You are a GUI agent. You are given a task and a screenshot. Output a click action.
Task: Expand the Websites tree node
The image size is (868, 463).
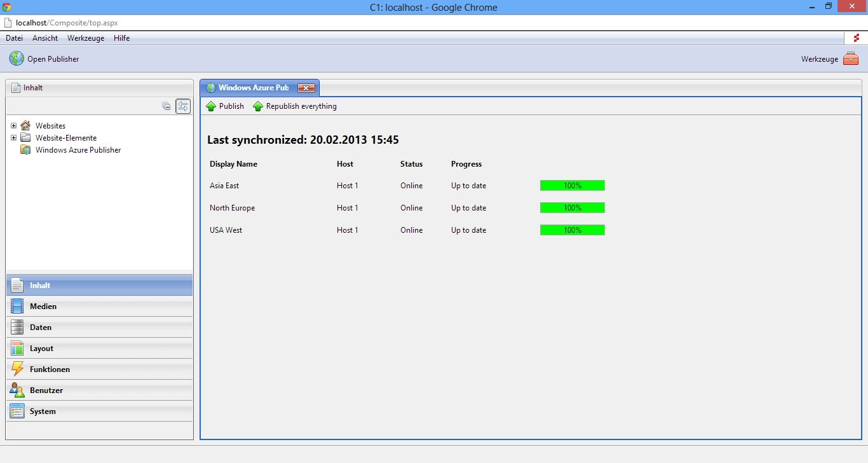tap(13, 126)
